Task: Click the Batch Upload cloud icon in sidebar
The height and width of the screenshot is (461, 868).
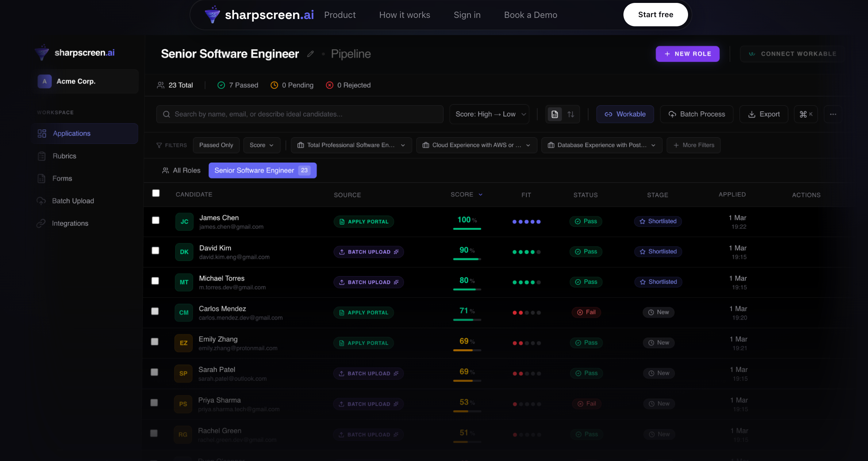Action: point(41,201)
